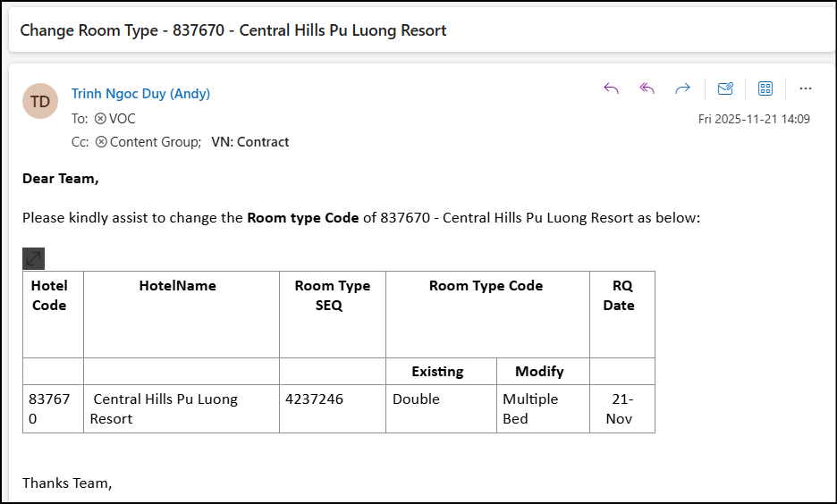837x504 pixels.
Task: Click the Fri 2025-11-21 14:09 timestamp
Action: click(754, 119)
